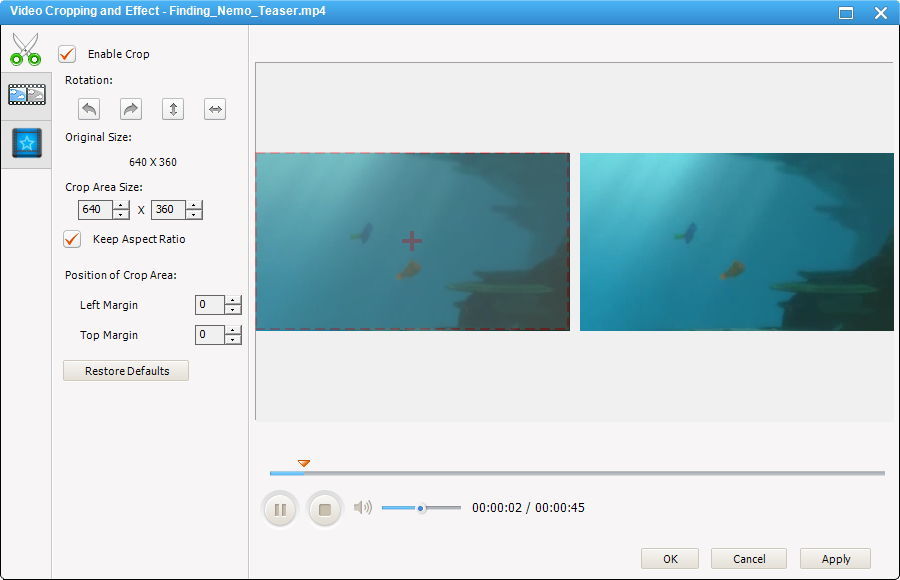Screen dimensions: 900x580
Task: Click the orange timeline position marker
Action: [302, 463]
